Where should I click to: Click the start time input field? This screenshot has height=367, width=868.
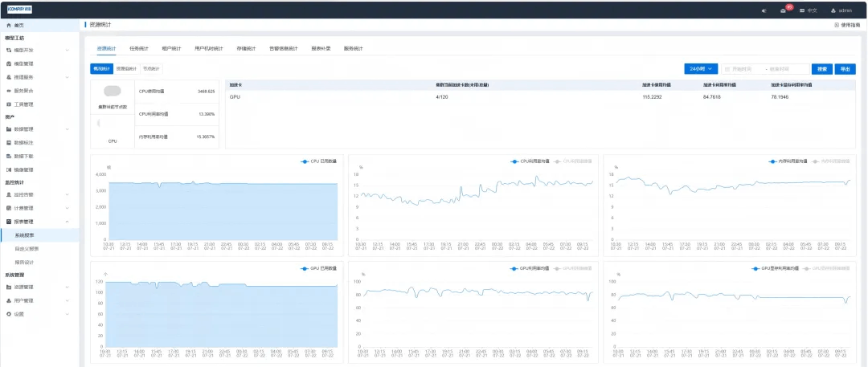point(746,69)
